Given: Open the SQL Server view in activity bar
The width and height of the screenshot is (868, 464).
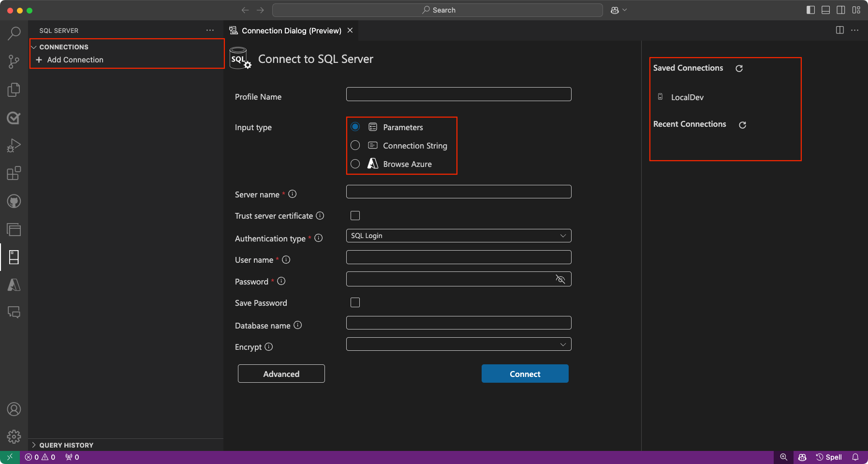Looking at the screenshot, I should 14,257.
